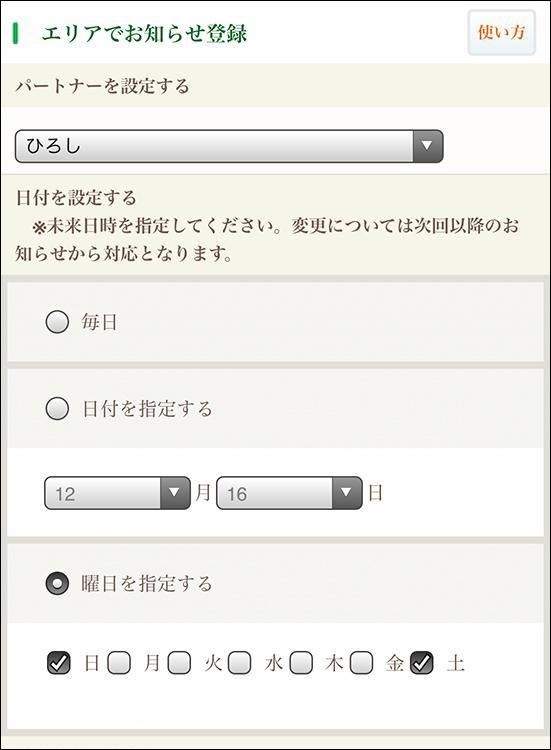The image size is (551, 750).
Task: Click the 日付を指定する label text
Action: pyautogui.click(x=147, y=409)
